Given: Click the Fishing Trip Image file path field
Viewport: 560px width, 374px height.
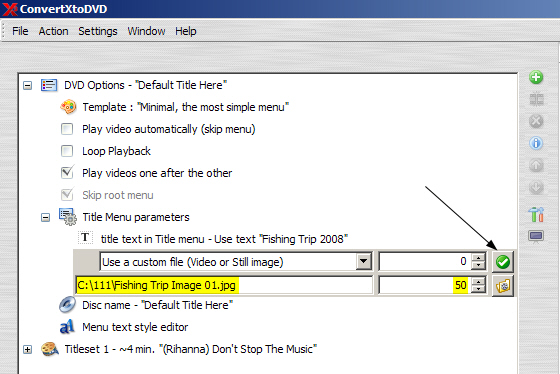Looking at the screenshot, I should [224, 285].
